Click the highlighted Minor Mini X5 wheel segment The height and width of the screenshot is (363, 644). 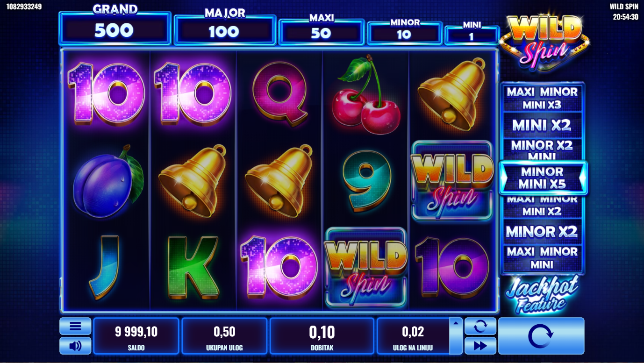tap(543, 178)
